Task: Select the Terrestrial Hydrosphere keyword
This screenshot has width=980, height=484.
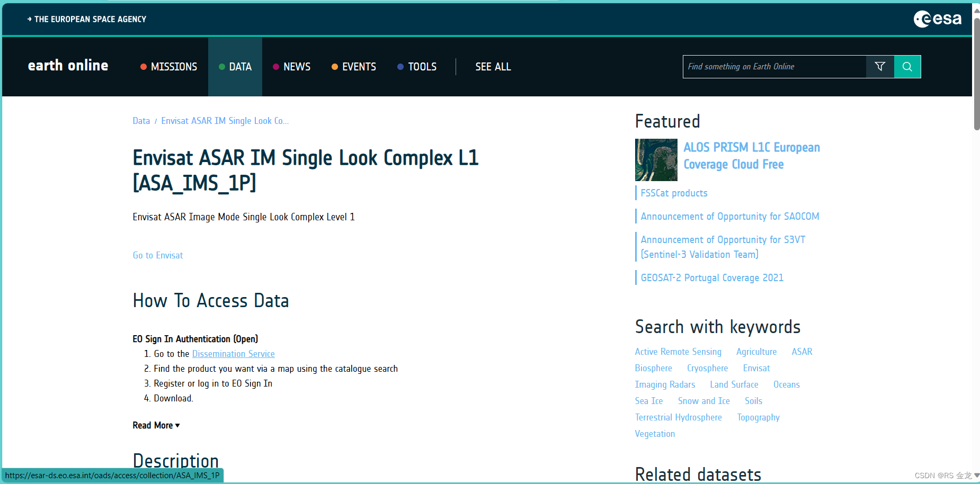Action: coord(679,417)
